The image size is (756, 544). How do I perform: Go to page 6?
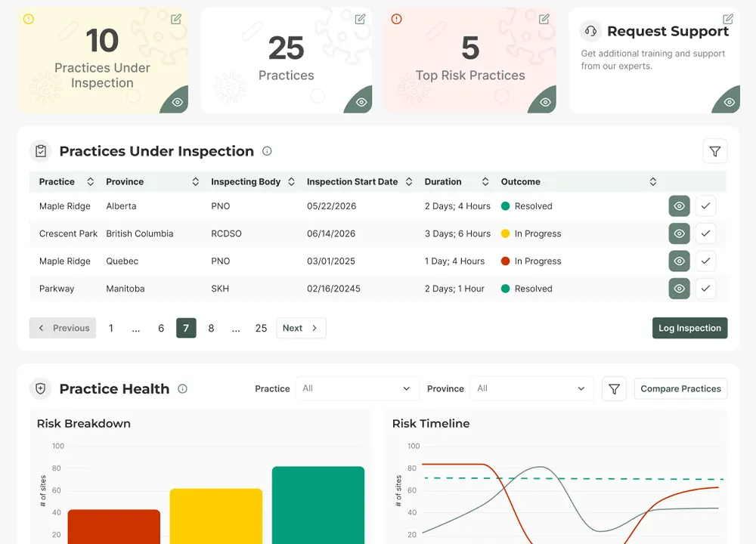click(x=161, y=328)
